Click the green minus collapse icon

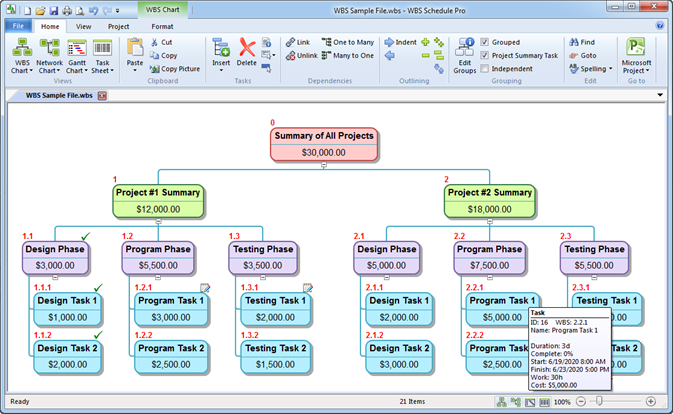[x=425, y=55]
